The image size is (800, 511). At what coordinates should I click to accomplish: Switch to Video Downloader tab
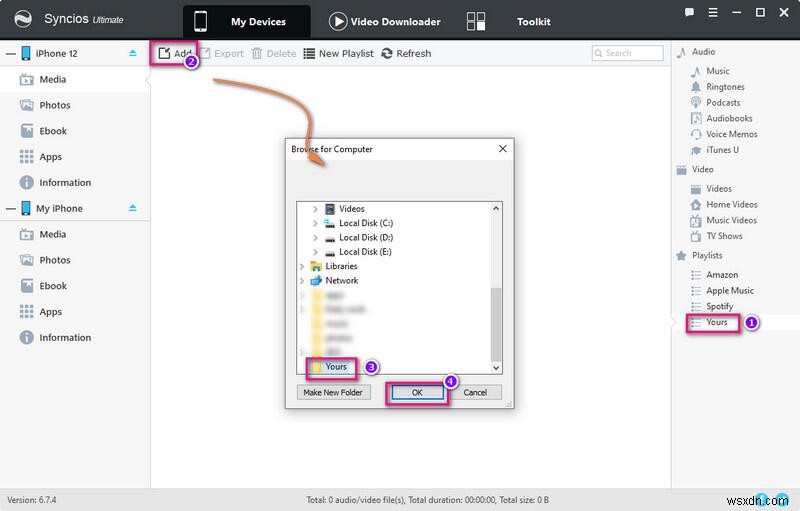point(384,21)
